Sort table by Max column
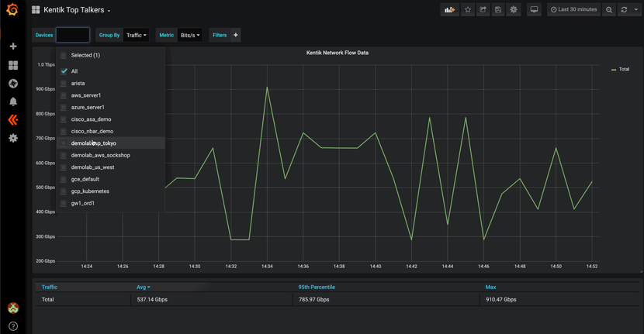 [x=490, y=288]
